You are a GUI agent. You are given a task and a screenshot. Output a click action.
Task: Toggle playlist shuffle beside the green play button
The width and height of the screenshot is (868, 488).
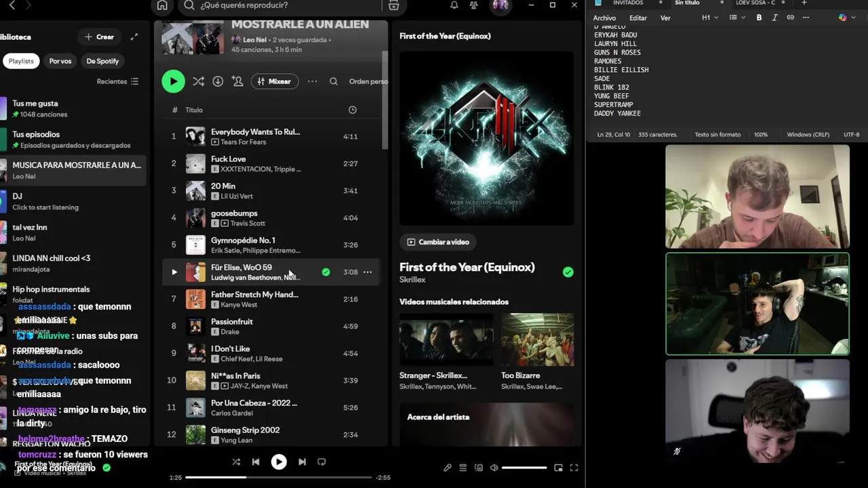click(198, 81)
